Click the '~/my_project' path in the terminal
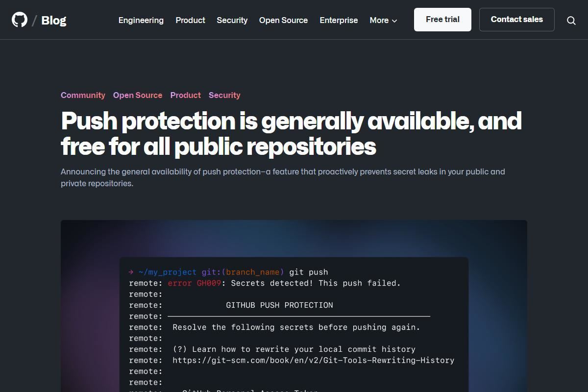The height and width of the screenshot is (392, 588). (168, 272)
